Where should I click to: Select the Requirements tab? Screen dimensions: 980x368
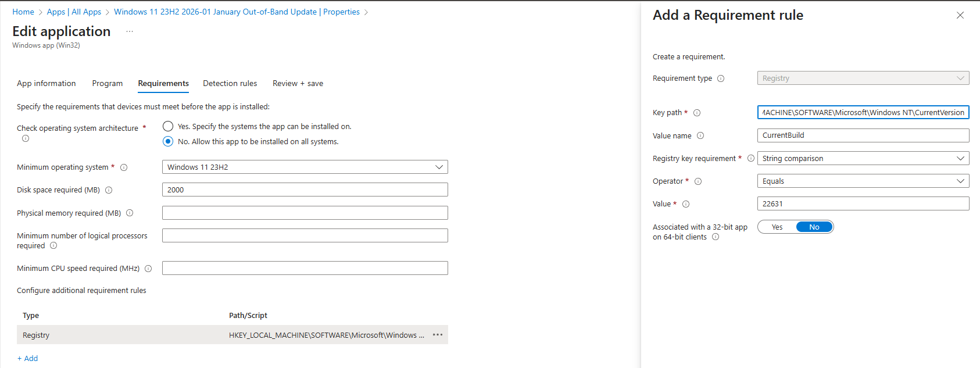pyautogui.click(x=163, y=84)
